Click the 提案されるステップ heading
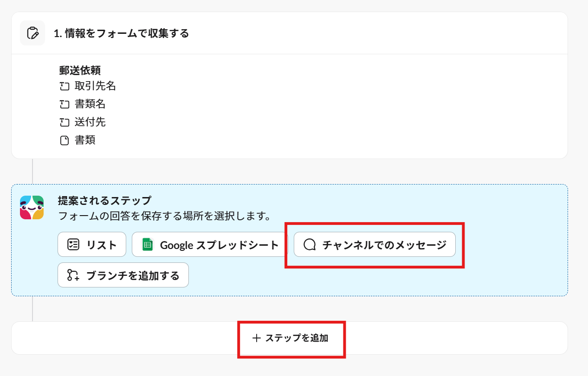588x376 pixels. click(104, 201)
